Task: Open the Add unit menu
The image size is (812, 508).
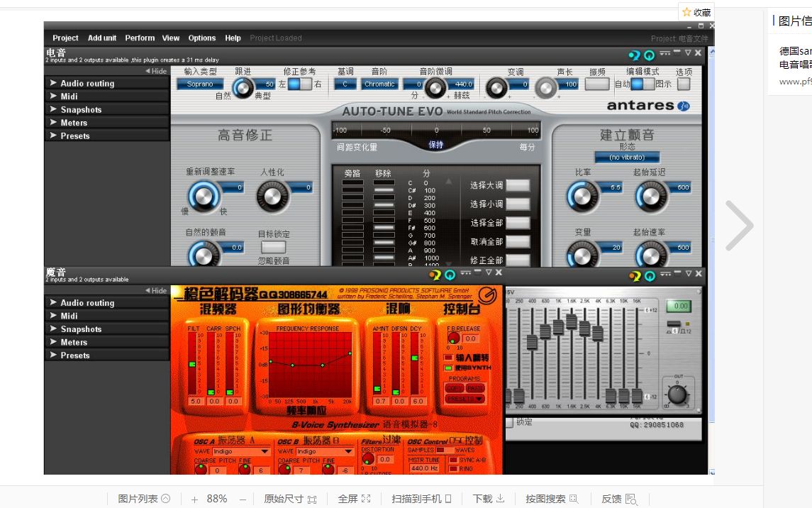Action: click(x=102, y=38)
